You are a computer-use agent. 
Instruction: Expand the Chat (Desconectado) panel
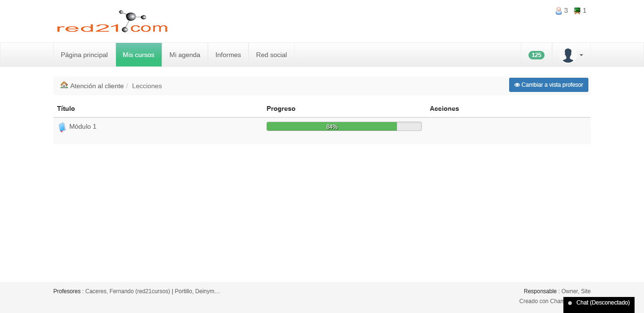coord(599,303)
